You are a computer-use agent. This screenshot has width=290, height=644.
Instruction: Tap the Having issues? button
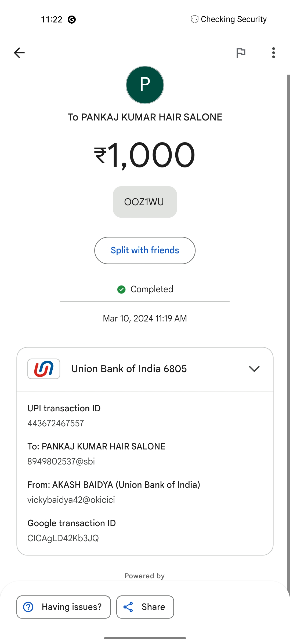tap(64, 607)
